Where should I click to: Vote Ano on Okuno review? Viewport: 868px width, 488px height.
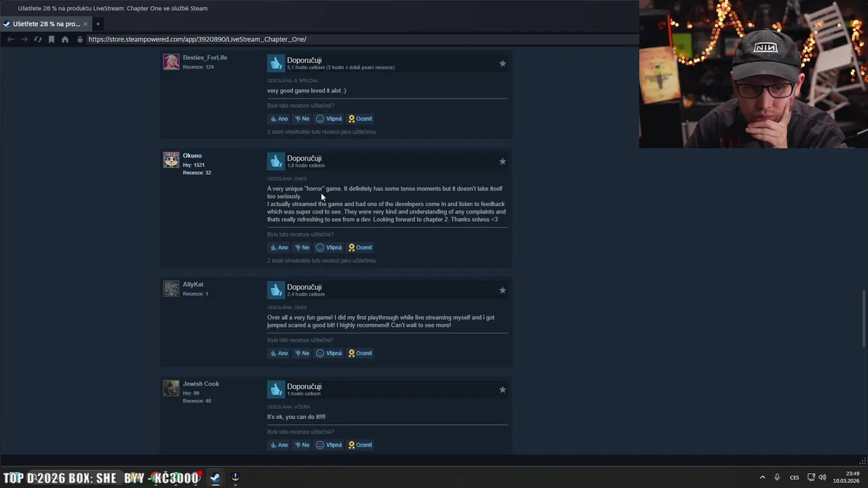coord(279,247)
